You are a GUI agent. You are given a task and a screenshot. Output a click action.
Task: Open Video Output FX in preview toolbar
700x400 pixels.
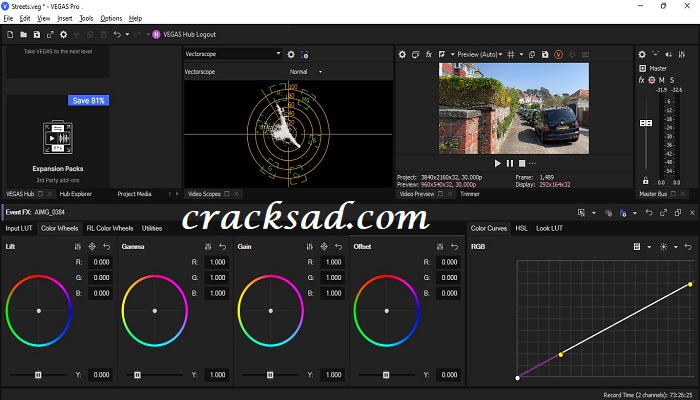pos(429,54)
